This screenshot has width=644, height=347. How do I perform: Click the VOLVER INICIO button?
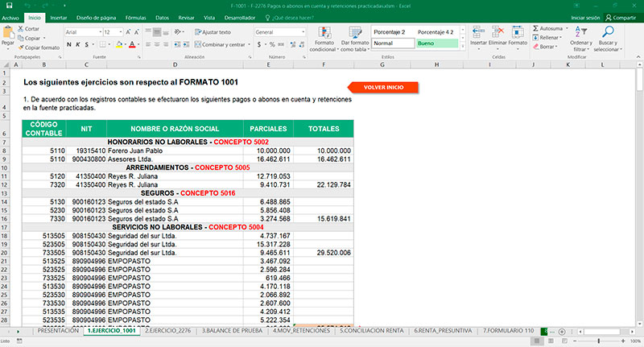(x=383, y=87)
